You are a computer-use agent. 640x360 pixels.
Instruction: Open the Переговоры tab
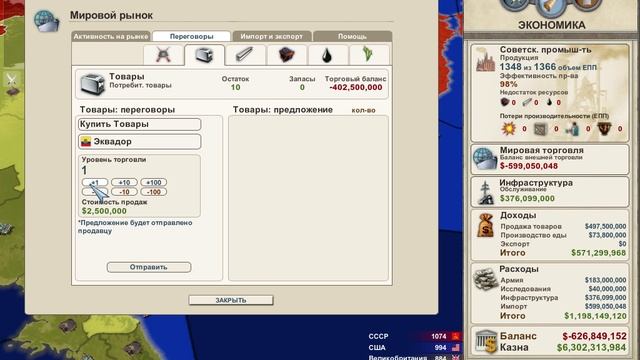(191, 36)
